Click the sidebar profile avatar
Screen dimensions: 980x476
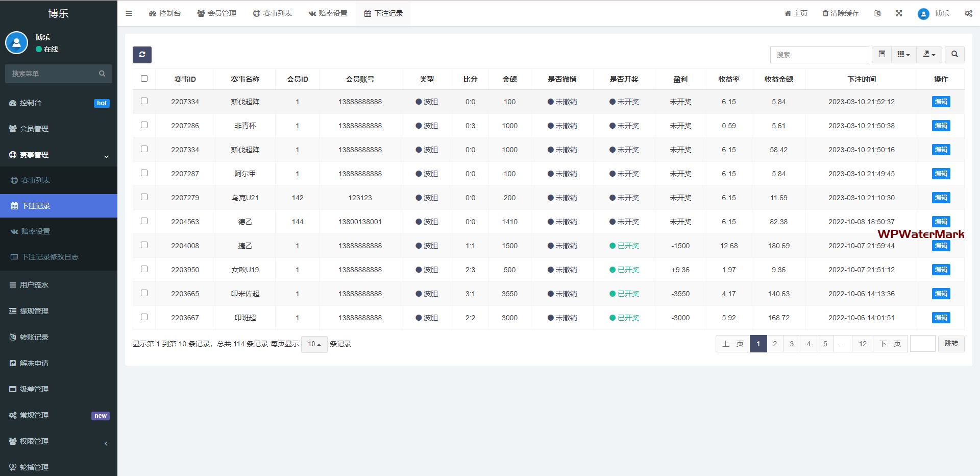(16, 43)
